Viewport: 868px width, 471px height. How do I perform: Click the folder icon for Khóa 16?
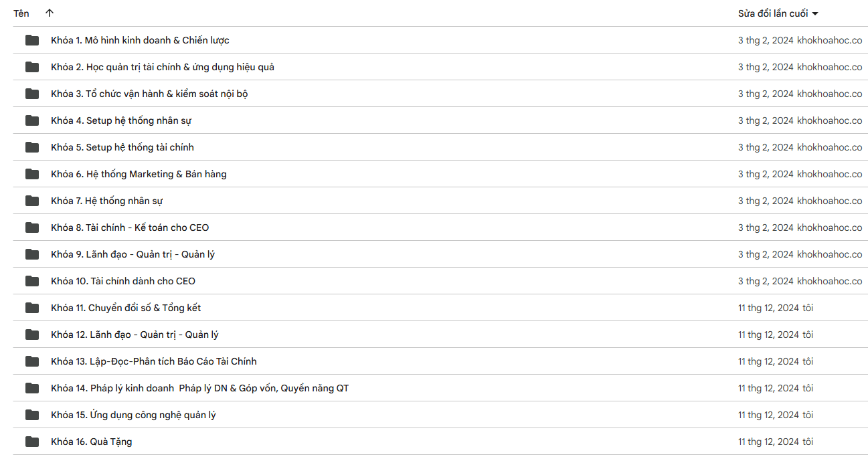32,442
